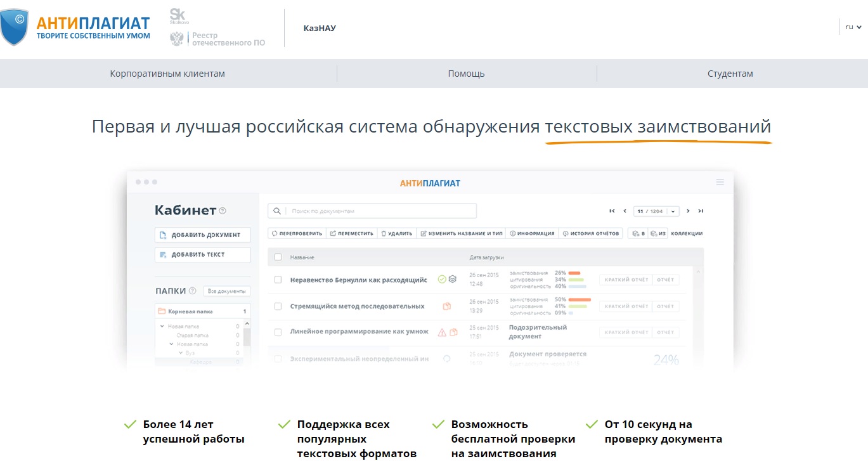This screenshot has width=868, height=461.
Task: Open the Помощь menu
Action: [466, 74]
